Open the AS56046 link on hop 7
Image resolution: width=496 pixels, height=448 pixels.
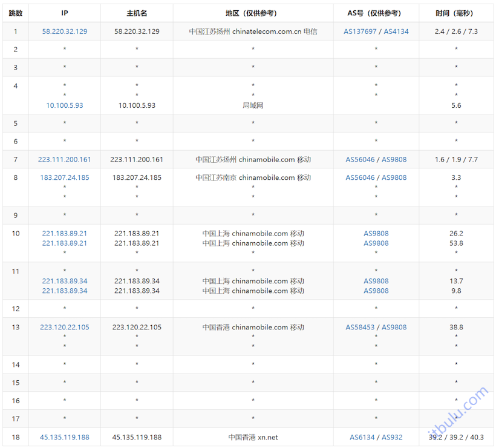[x=359, y=159]
